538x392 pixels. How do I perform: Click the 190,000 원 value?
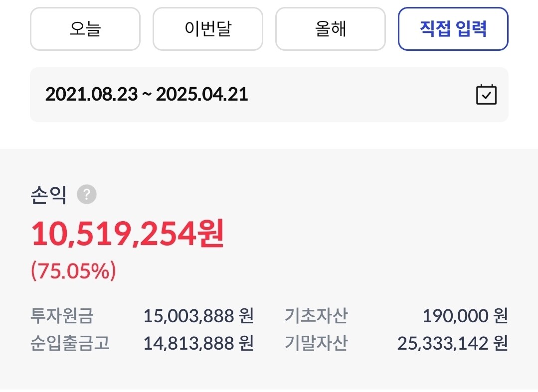[x=465, y=315]
